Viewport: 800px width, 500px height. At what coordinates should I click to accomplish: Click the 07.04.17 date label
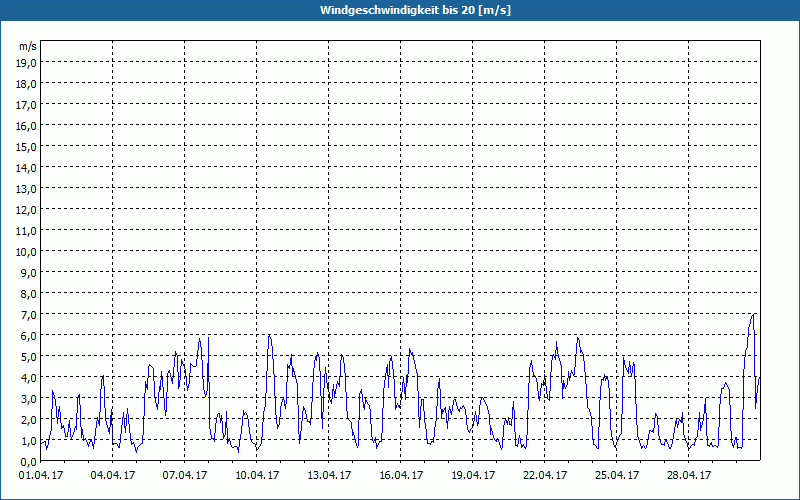(185, 476)
